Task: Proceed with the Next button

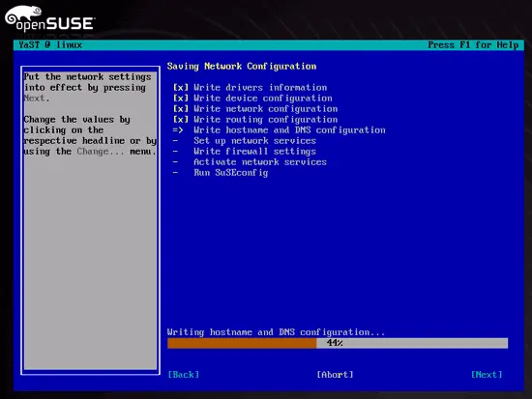Action: (x=487, y=375)
